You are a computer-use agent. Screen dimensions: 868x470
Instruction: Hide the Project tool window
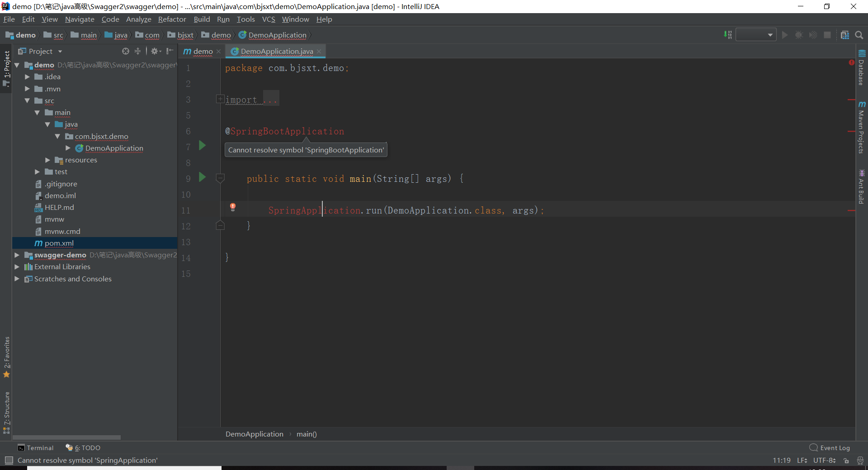click(170, 51)
